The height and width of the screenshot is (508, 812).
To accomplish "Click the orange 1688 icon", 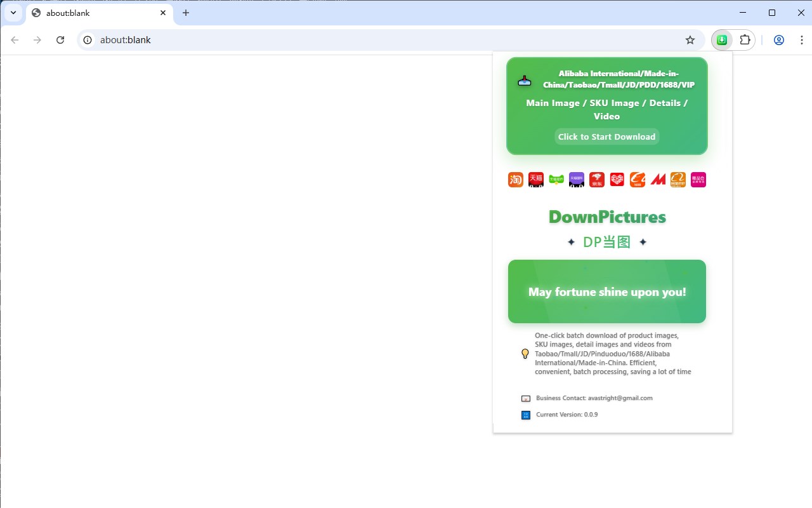I will click(x=638, y=180).
